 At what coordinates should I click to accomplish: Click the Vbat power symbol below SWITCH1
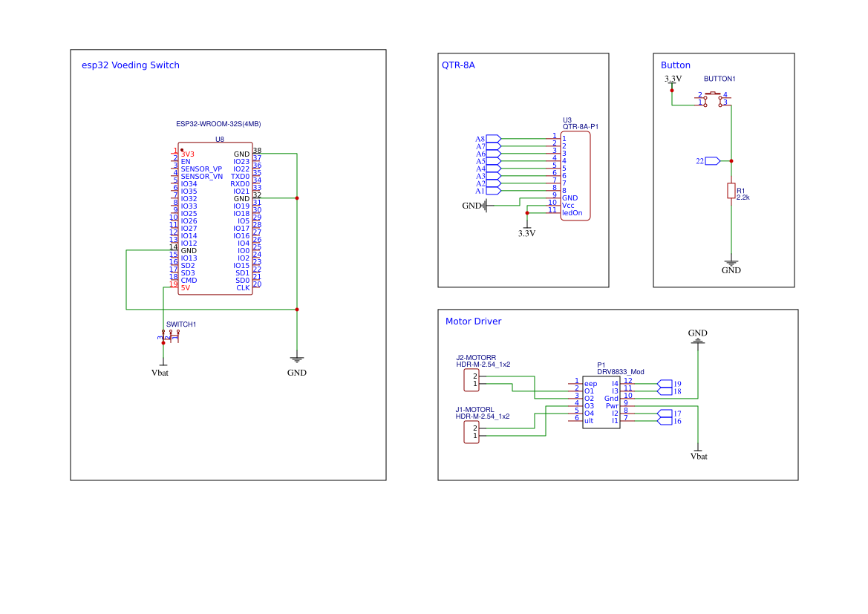160,366
